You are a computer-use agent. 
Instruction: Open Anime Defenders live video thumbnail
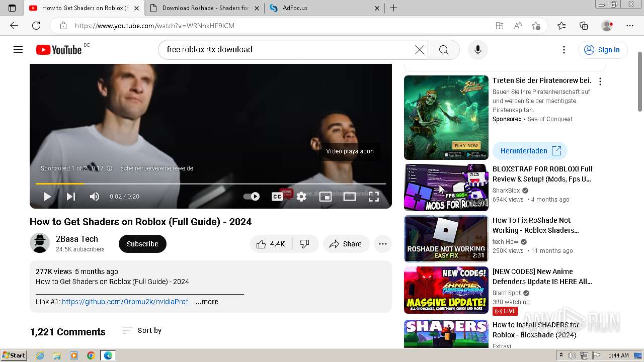click(446, 290)
